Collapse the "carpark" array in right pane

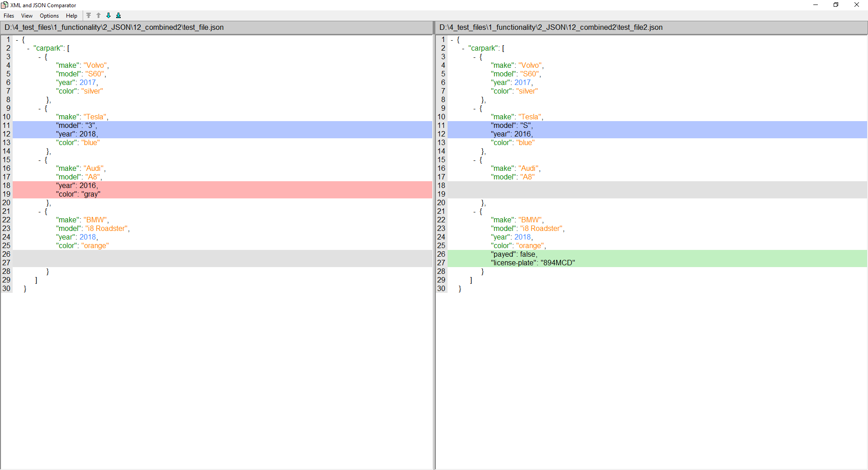click(463, 48)
